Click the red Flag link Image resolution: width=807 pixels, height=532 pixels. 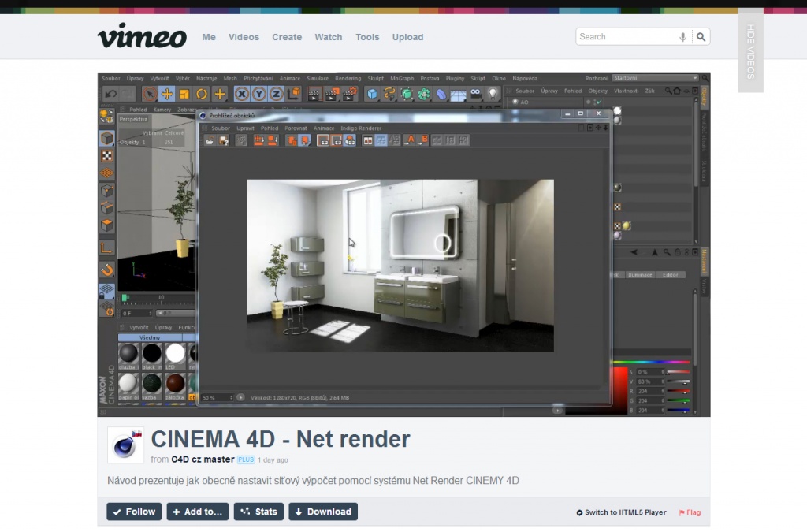pos(690,512)
